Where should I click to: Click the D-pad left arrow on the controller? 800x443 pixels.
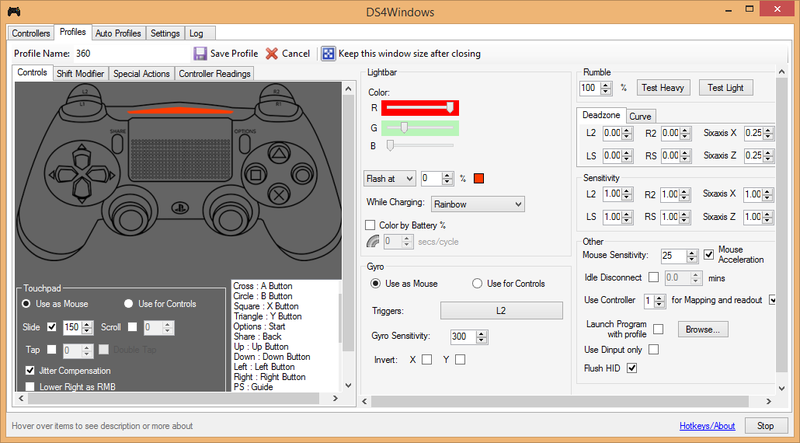click(62, 175)
